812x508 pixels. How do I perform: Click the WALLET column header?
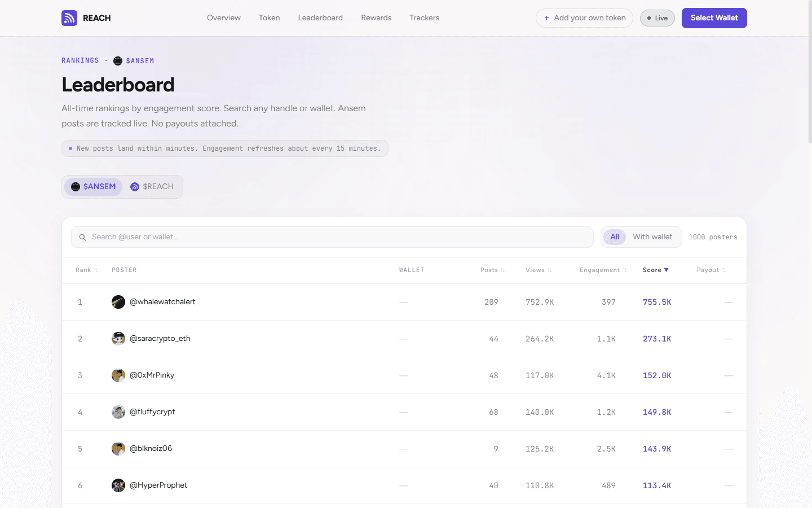pos(412,270)
